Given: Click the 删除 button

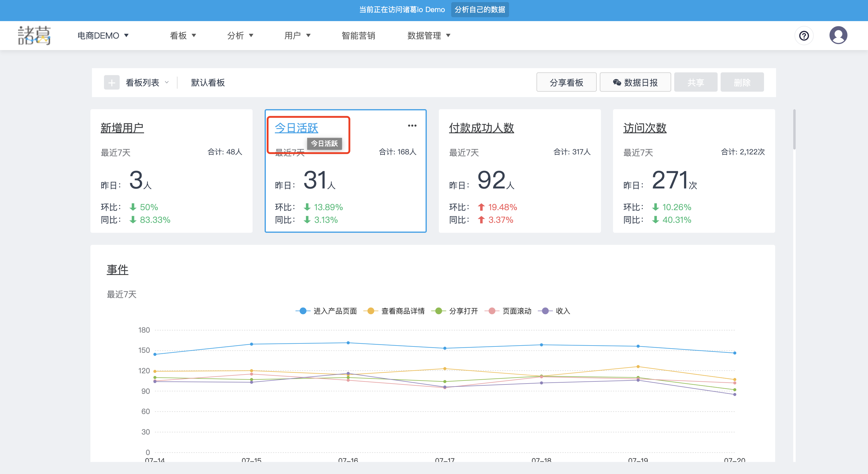Looking at the screenshot, I should point(742,82).
